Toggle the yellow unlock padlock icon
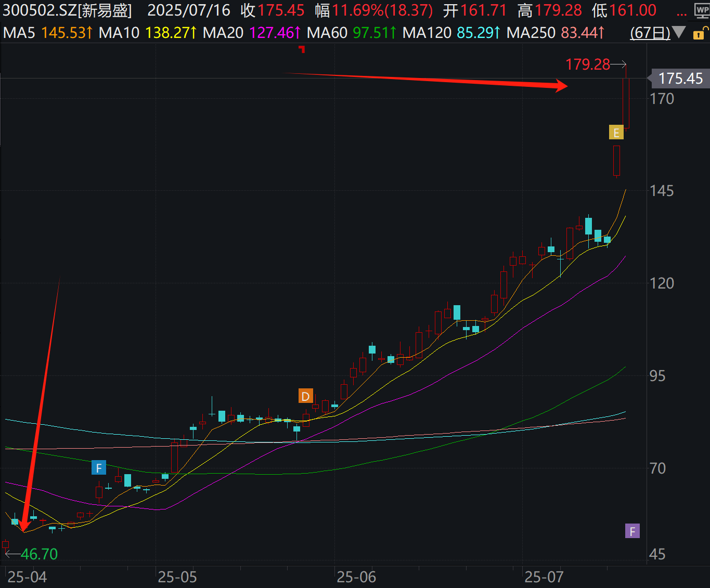The width and height of the screenshot is (710, 588). tap(699, 34)
